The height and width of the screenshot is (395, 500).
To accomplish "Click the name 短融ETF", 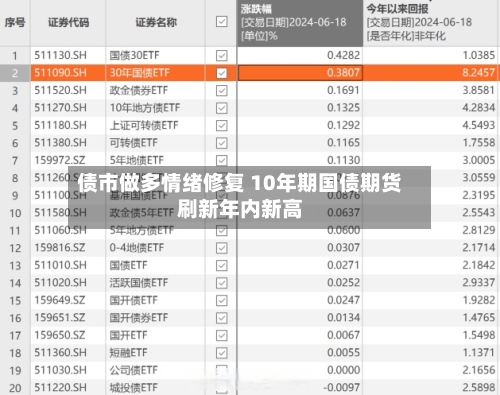I will pyautogui.click(x=128, y=353).
